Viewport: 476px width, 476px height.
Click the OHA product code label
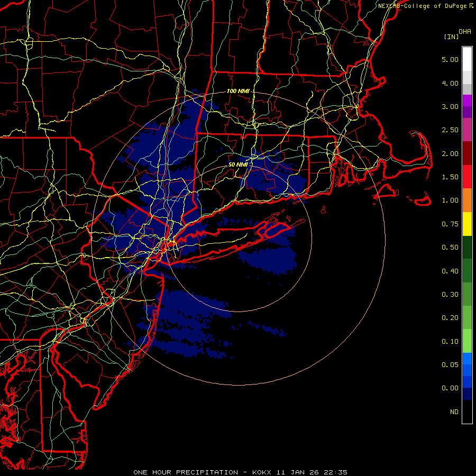pos(465,31)
